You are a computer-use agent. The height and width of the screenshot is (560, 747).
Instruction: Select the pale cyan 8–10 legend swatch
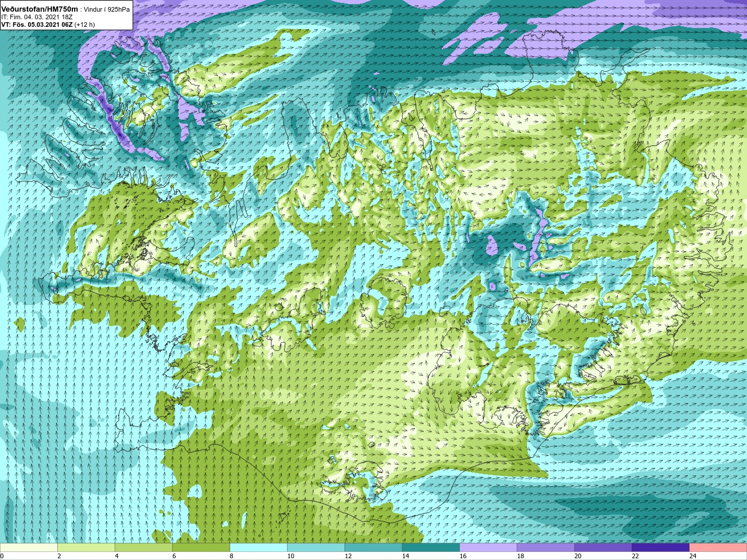pos(259,548)
